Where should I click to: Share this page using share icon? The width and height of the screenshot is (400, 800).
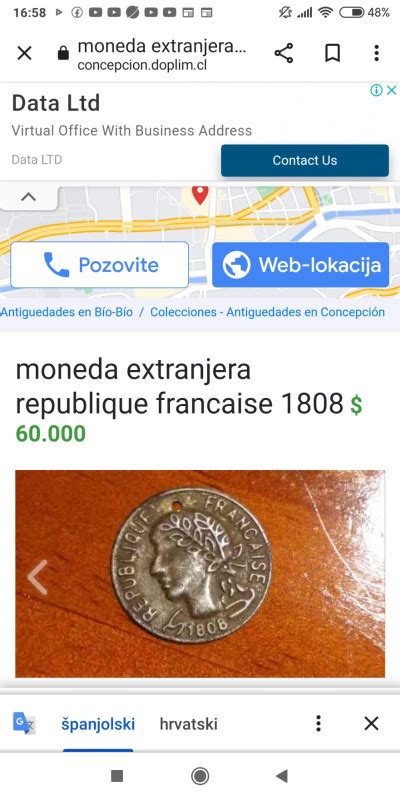click(284, 53)
